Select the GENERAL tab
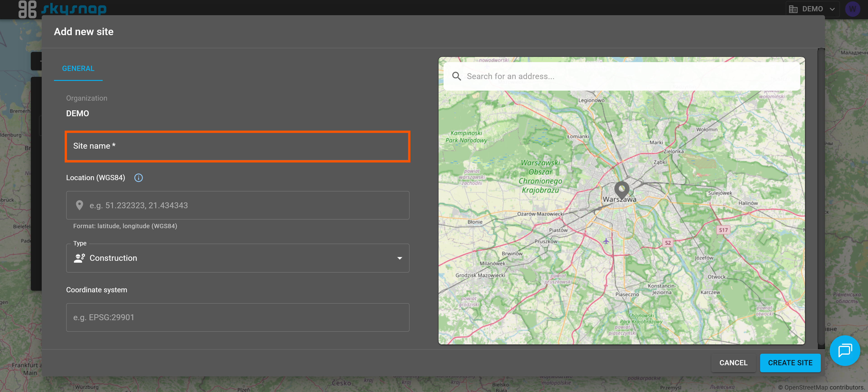868x392 pixels. 78,69
